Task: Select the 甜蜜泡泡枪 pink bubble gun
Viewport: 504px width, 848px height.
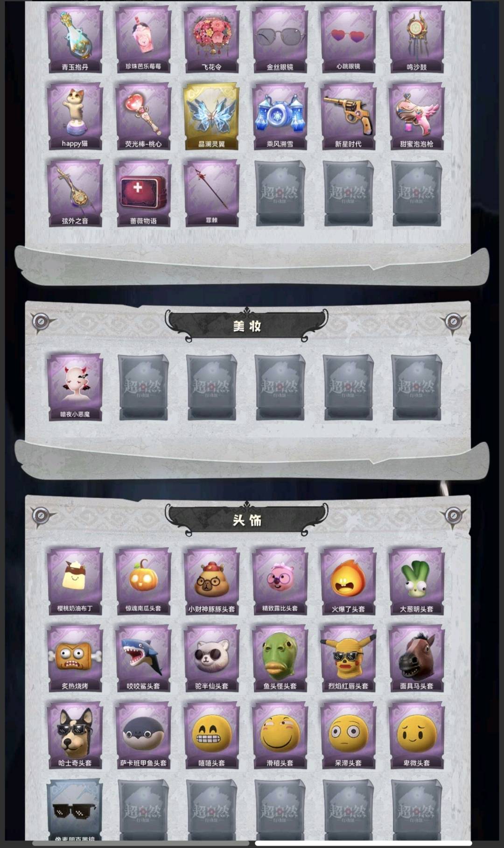Action: [x=416, y=117]
